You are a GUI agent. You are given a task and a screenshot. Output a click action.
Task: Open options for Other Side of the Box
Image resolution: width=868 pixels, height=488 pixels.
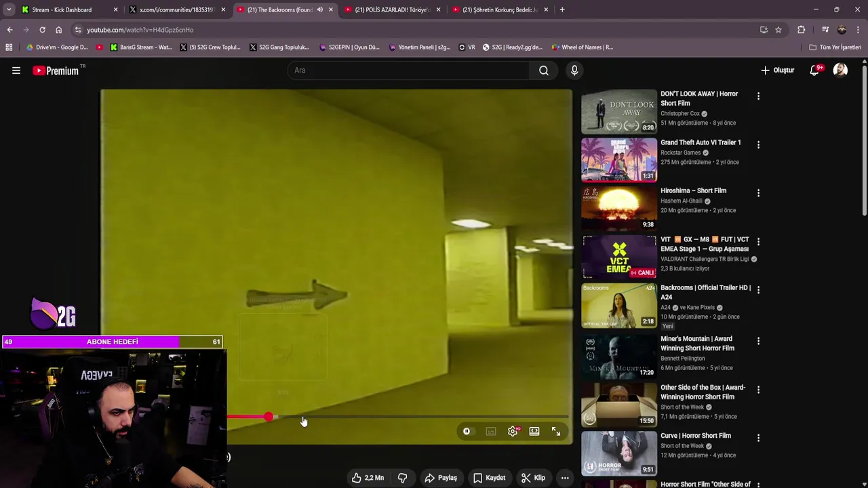[758, 390]
